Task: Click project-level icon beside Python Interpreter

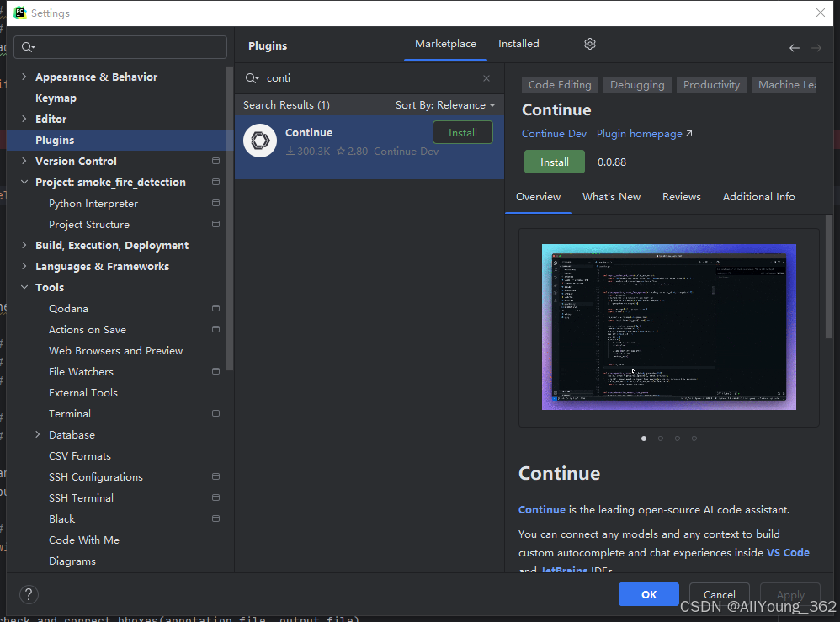Action: point(216,203)
